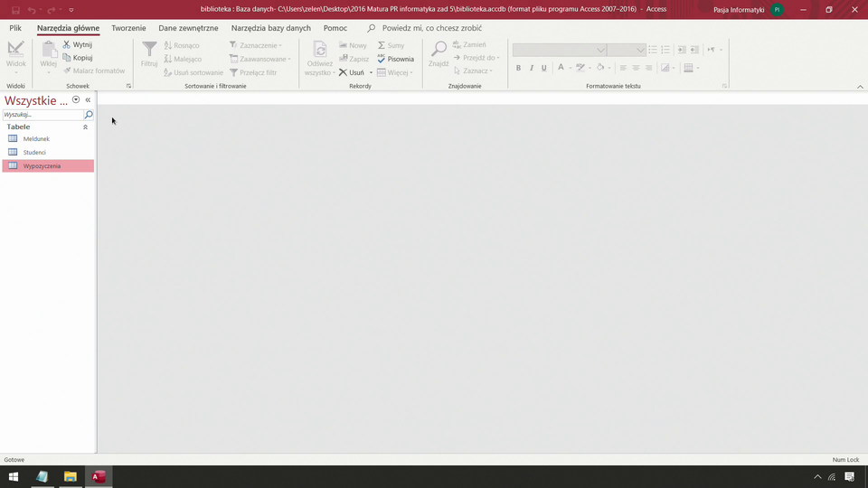The width and height of the screenshot is (868, 488).
Task: Switch to the Tworzenie ribbon tab
Action: click(x=128, y=28)
